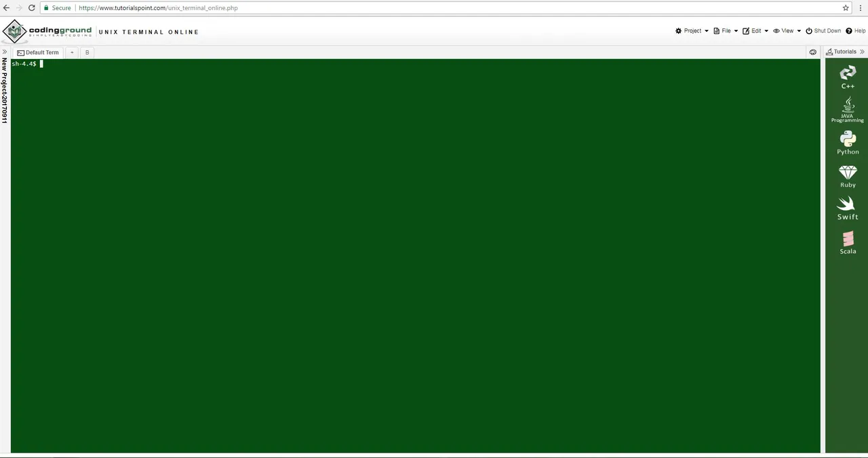Image resolution: width=868 pixels, height=458 pixels.
Task: Open the Chrome three-dot menu
Action: point(861,8)
